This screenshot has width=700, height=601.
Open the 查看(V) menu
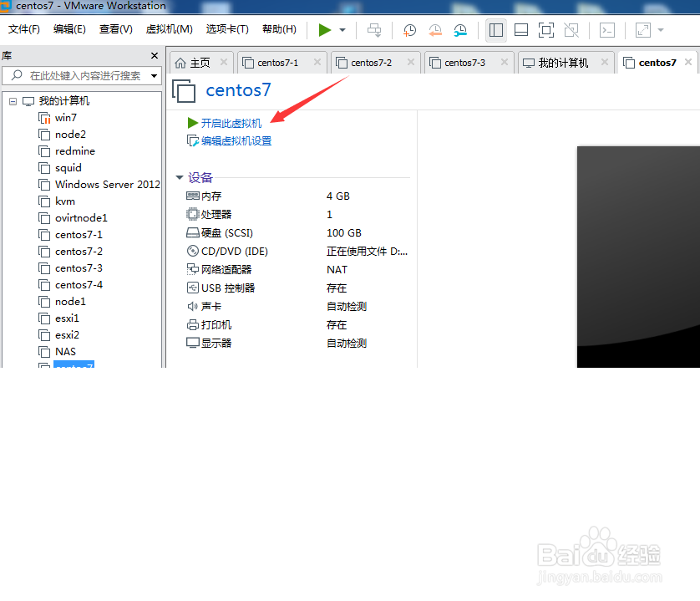pyautogui.click(x=115, y=29)
